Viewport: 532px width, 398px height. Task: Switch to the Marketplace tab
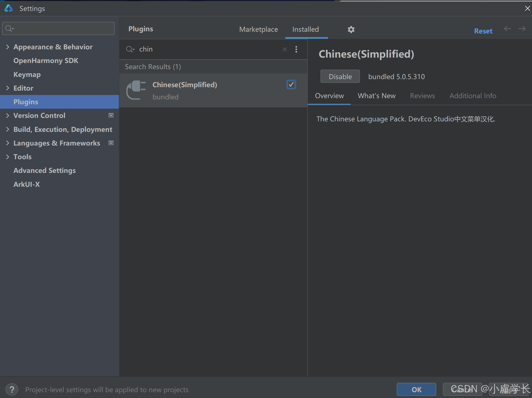pyautogui.click(x=258, y=29)
